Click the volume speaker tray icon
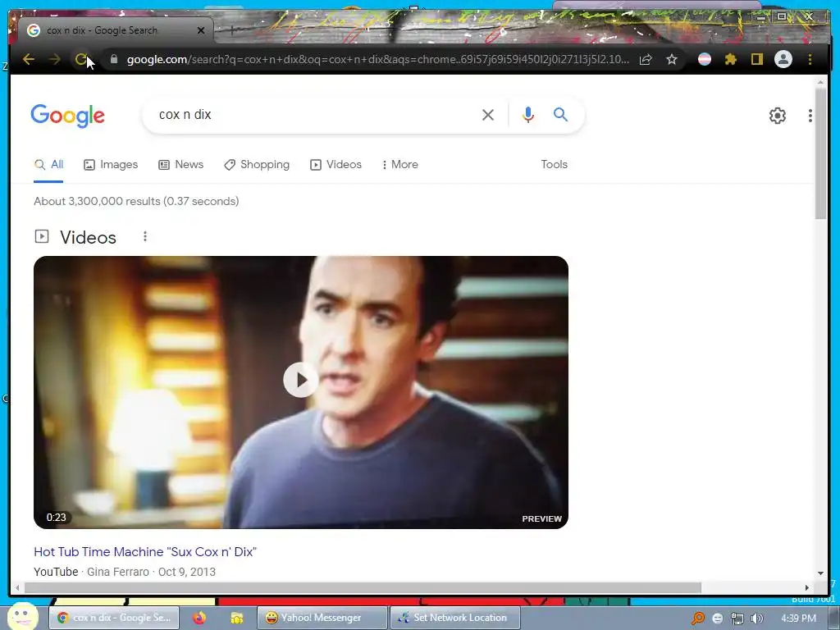Image resolution: width=840 pixels, height=630 pixels. 756,619
